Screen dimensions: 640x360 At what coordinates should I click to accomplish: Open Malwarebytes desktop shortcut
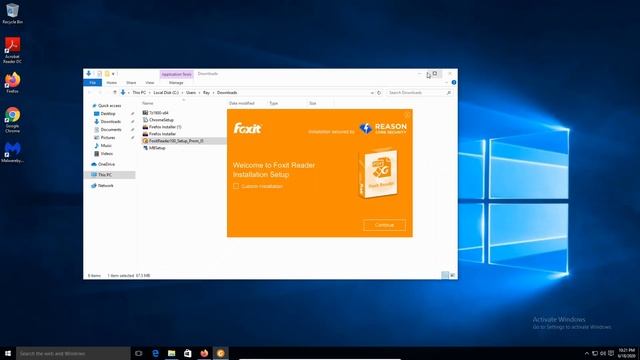[12, 152]
